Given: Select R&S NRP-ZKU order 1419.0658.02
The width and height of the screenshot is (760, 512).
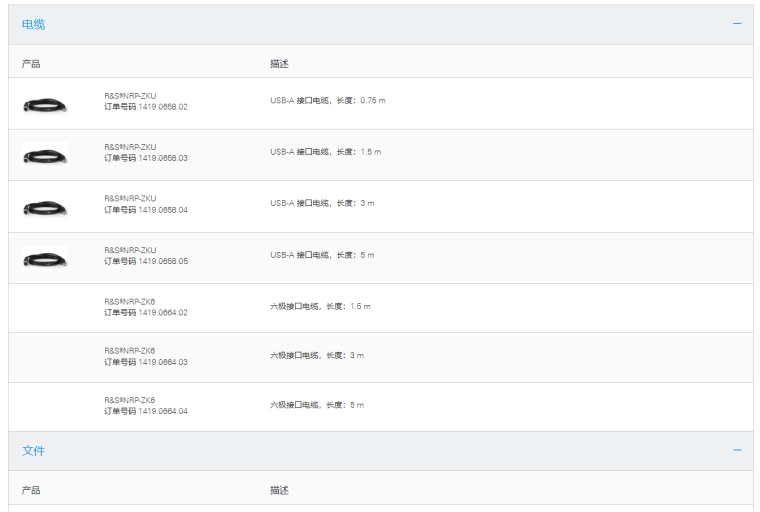Looking at the screenshot, I should click(146, 101).
